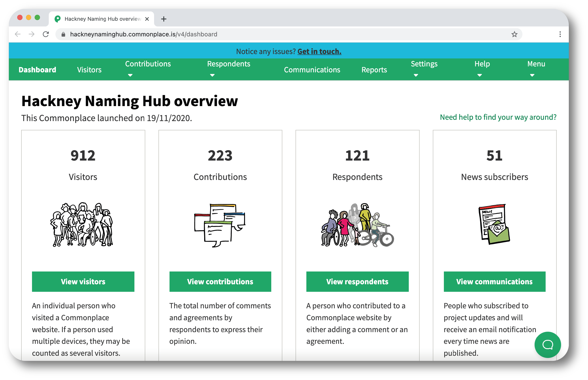Click the View contributions button
Screen dimensions: 588x380
click(x=220, y=282)
